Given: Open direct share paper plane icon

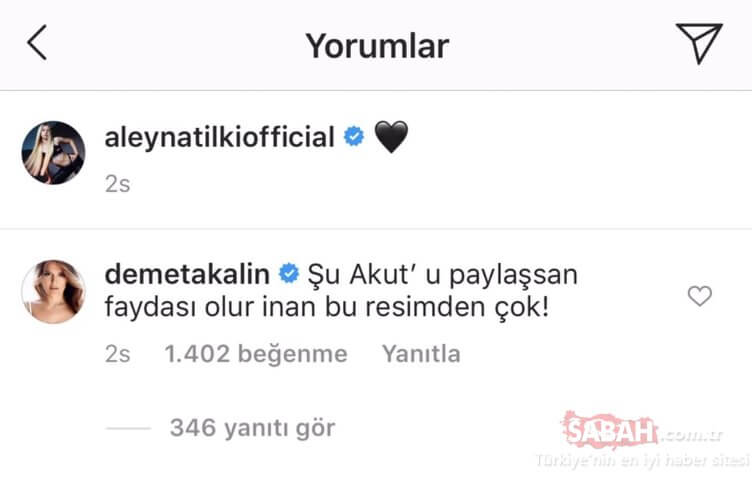Looking at the screenshot, I should coord(699,43).
